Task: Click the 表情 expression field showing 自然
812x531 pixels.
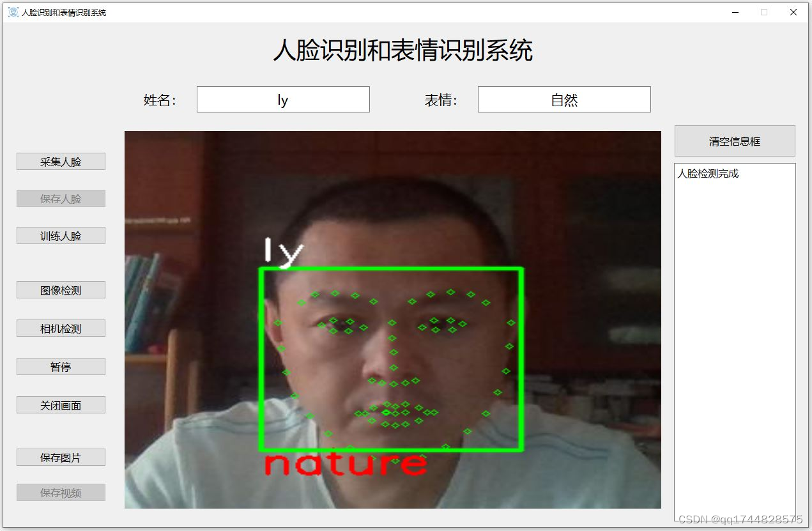Action: (x=564, y=99)
